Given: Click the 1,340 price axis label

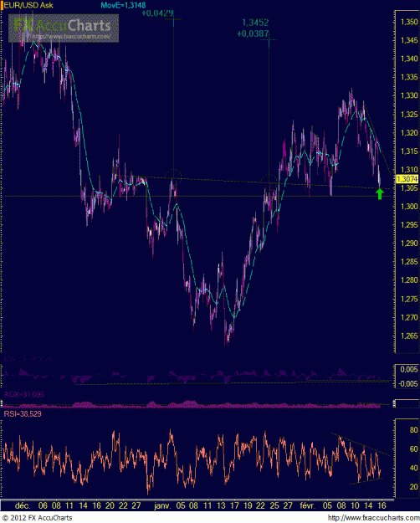Looking at the screenshot, I should [x=409, y=59].
